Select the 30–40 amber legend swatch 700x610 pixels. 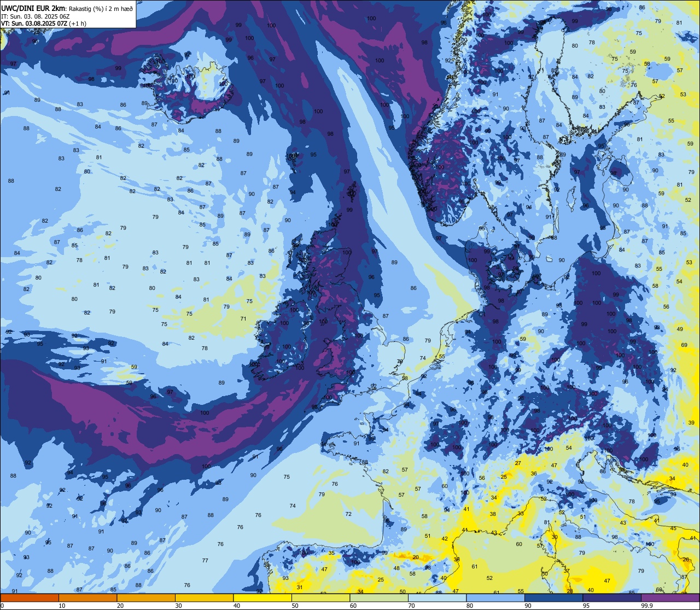tap(204, 597)
